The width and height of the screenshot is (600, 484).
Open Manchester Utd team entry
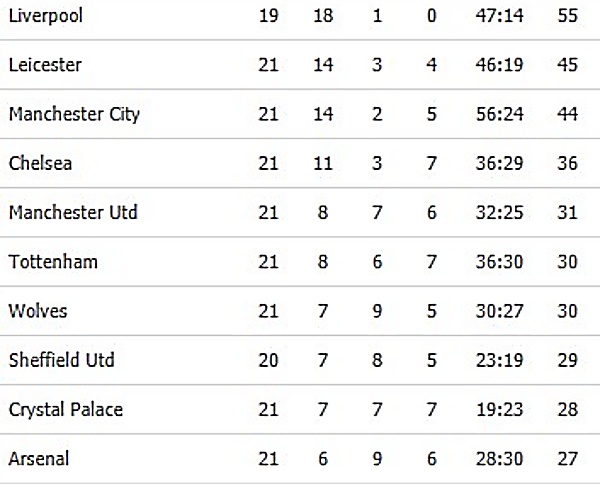coord(73,212)
